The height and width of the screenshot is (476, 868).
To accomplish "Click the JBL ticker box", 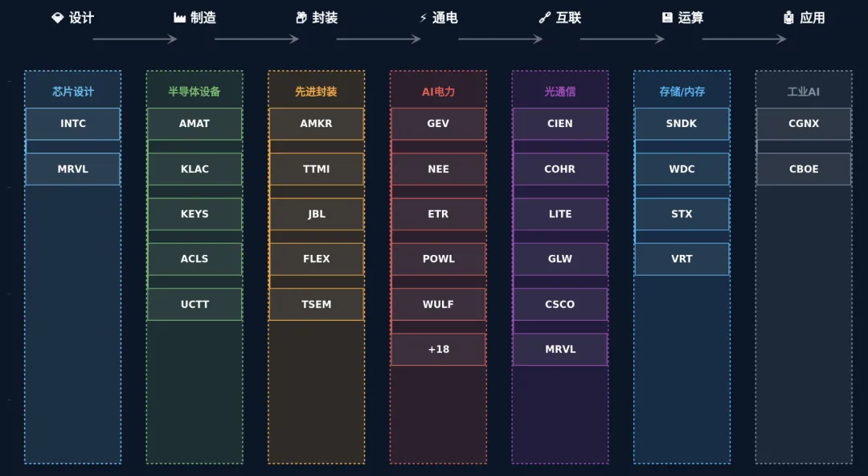I will 316,214.
